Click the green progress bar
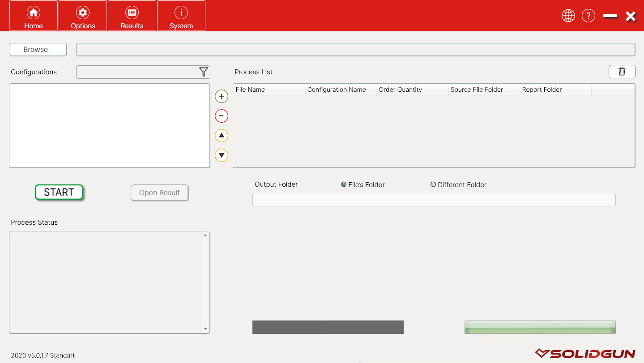 [540, 327]
